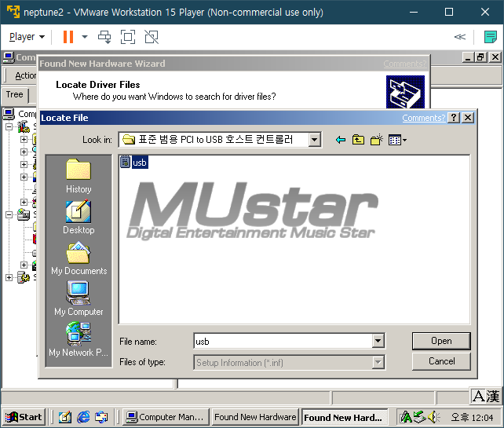Go back to the previous folder
Image resolution: width=504 pixels, height=428 pixels.
point(341,140)
